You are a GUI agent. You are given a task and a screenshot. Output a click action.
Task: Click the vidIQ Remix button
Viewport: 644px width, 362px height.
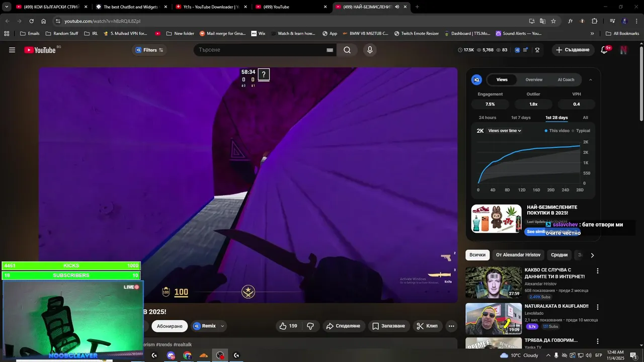point(205,326)
